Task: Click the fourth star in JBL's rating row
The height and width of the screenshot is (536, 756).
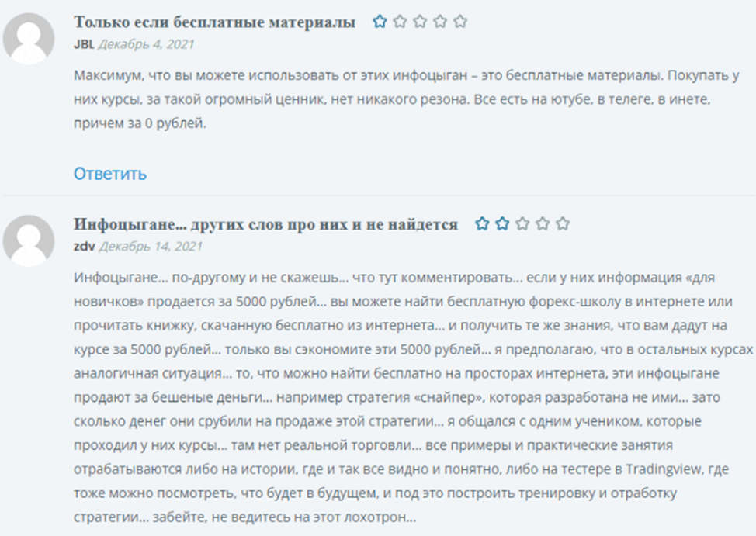Action: tap(439, 21)
